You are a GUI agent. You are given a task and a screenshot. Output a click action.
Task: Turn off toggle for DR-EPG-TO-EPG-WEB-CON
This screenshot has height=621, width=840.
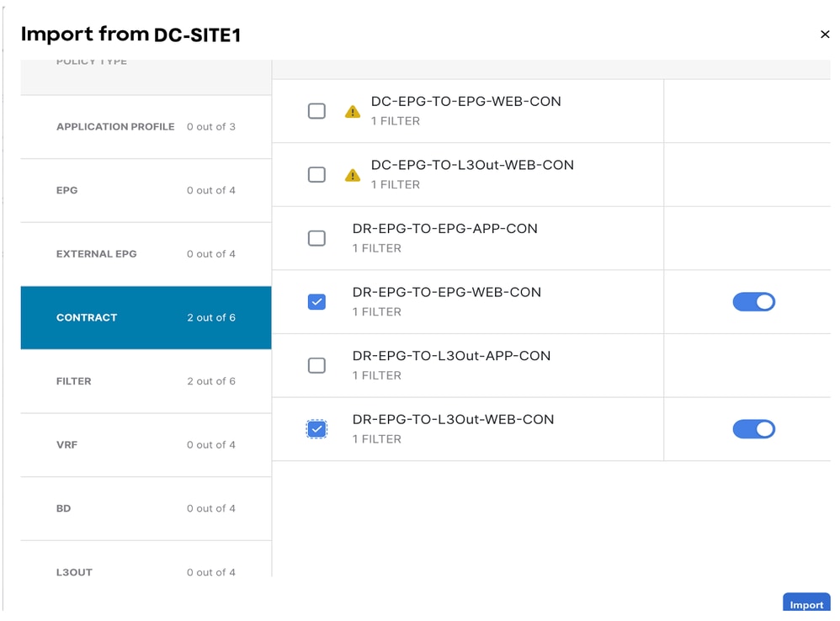(754, 302)
